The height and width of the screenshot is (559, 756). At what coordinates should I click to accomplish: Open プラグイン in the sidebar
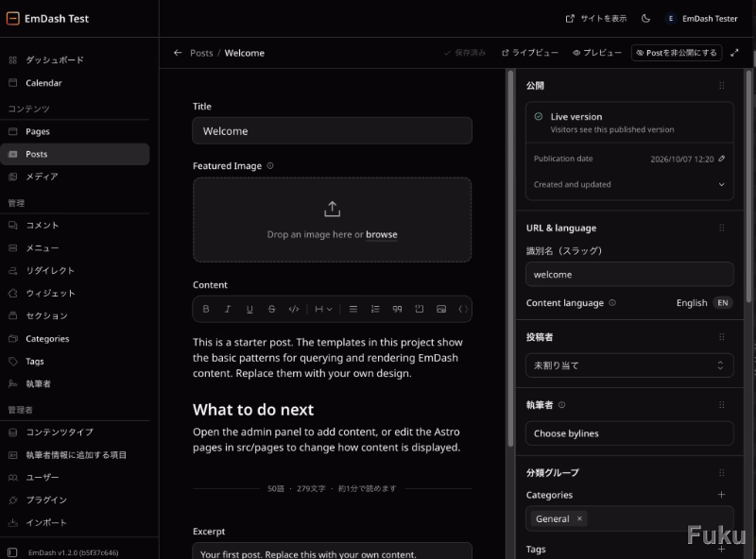(x=75, y=500)
